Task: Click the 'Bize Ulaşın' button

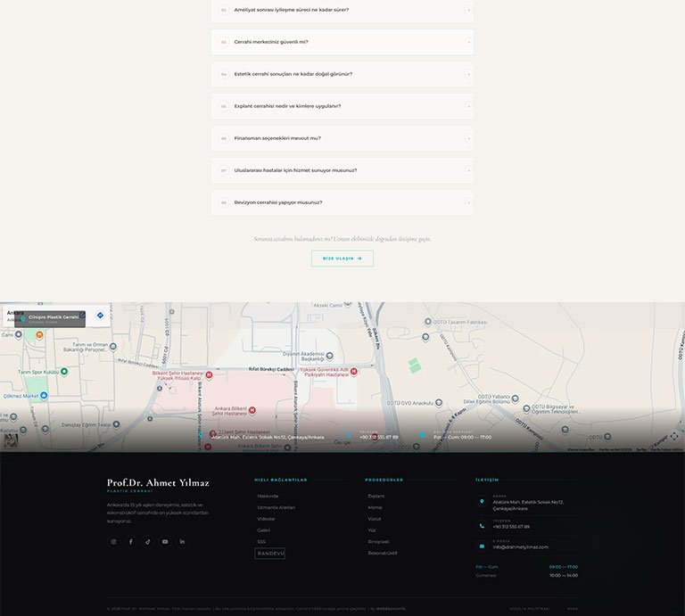Action: coord(342,259)
